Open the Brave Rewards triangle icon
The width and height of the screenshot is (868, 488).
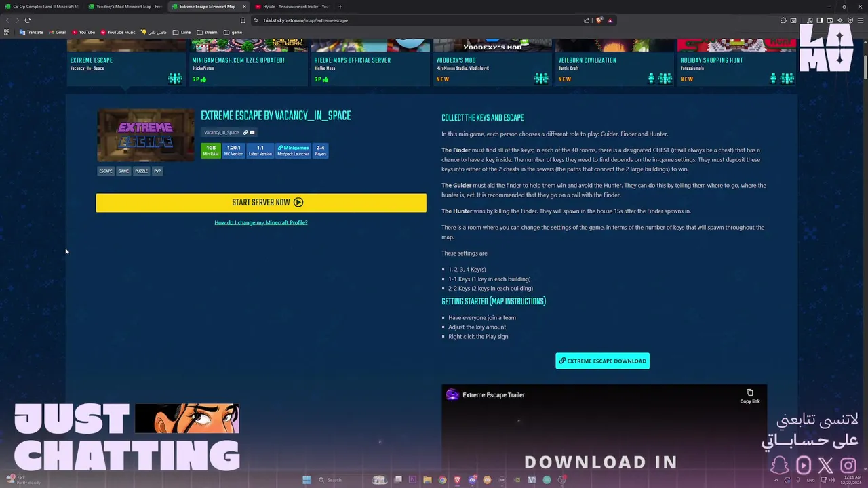click(x=610, y=20)
